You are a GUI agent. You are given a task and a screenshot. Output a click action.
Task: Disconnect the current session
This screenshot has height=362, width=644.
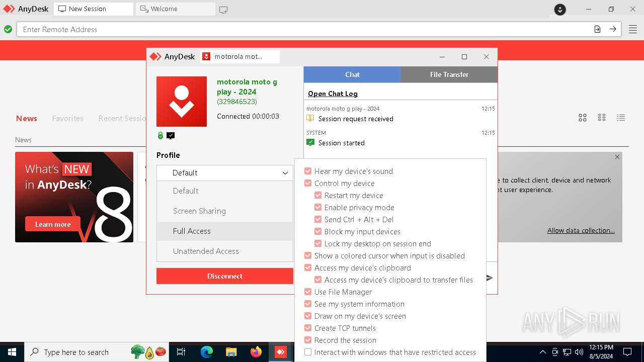[224, 276]
